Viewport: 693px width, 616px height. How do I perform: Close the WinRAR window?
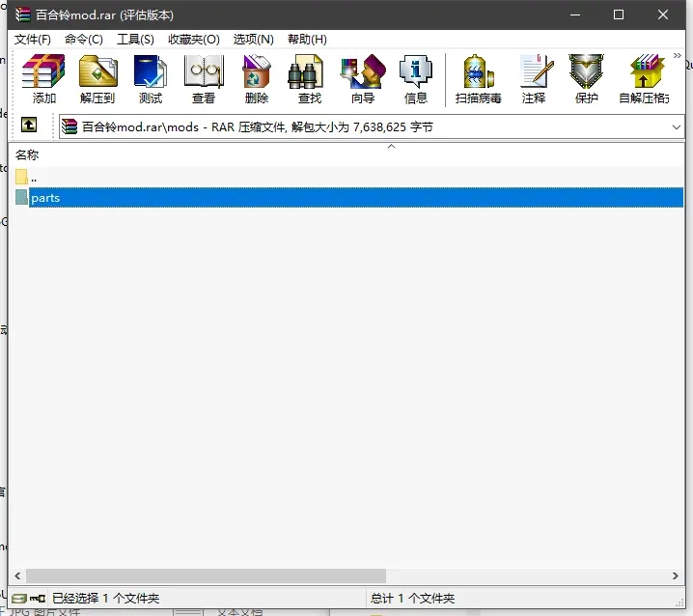[x=663, y=14]
